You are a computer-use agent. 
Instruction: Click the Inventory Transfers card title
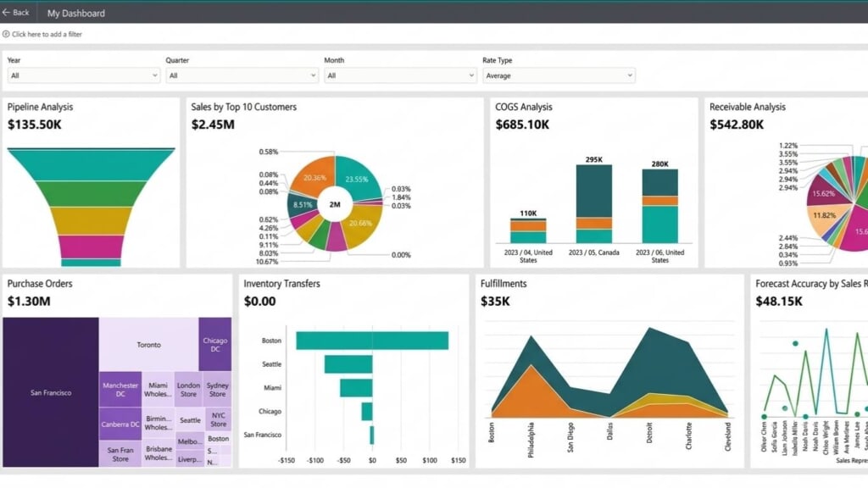[281, 283]
